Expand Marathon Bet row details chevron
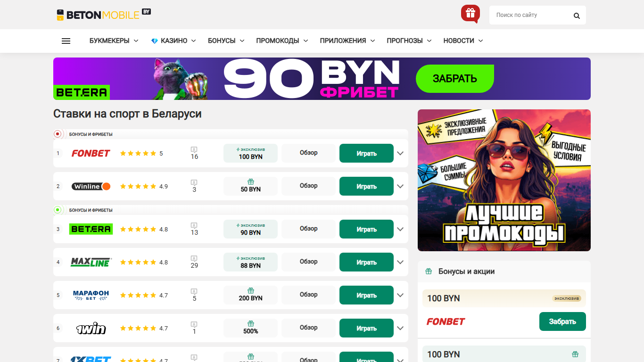Image resolution: width=644 pixels, height=362 pixels. [x=400, y=295]
